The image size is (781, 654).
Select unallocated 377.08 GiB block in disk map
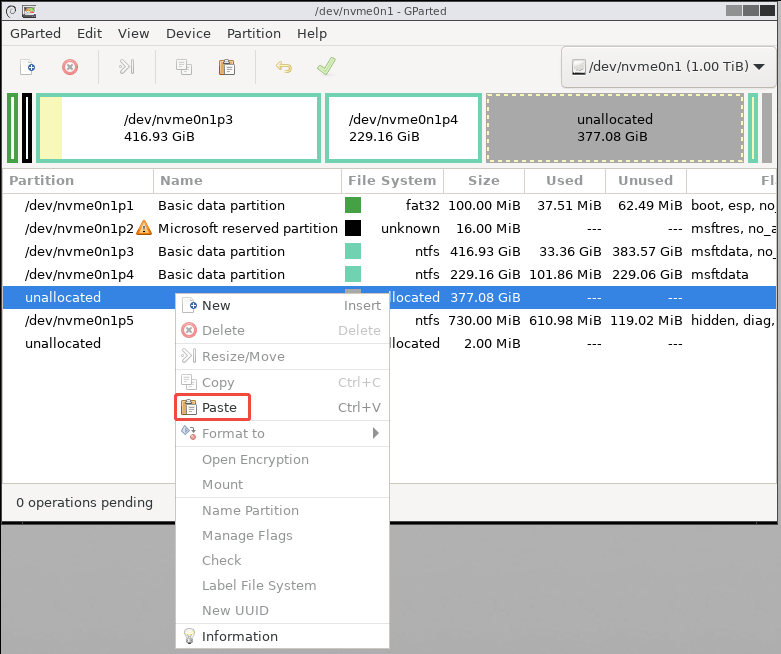[615, 128]
